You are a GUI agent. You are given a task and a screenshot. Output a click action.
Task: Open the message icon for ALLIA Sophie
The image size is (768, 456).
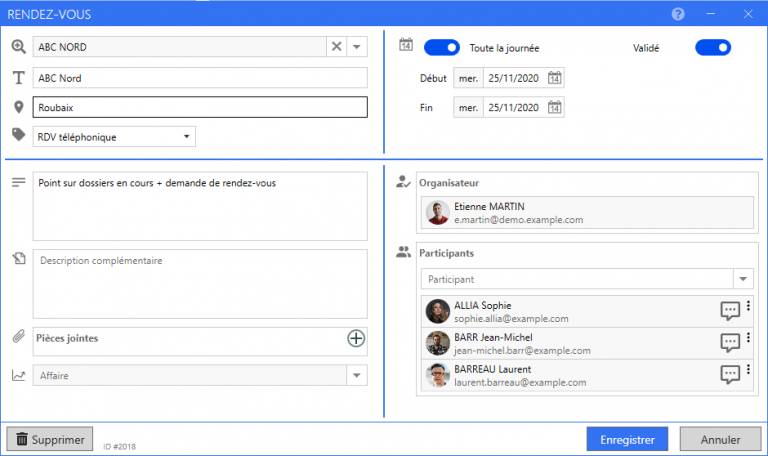[x=730, y=311]
